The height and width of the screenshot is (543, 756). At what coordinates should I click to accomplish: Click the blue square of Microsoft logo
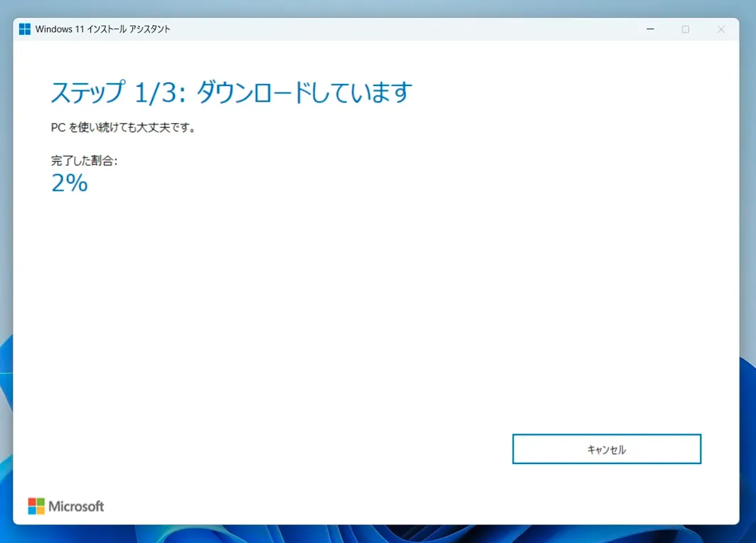pyautogui.click(x=31, y=510)
